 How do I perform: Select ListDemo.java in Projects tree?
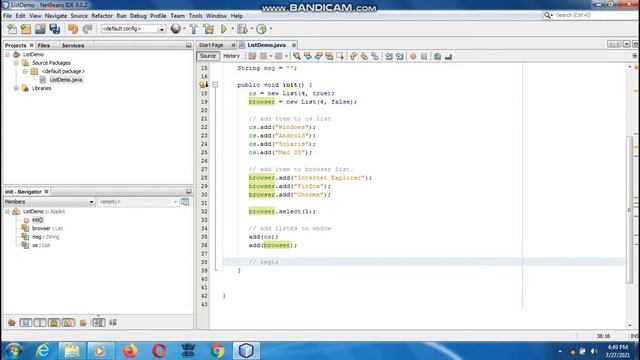click(x=66, y=80)
